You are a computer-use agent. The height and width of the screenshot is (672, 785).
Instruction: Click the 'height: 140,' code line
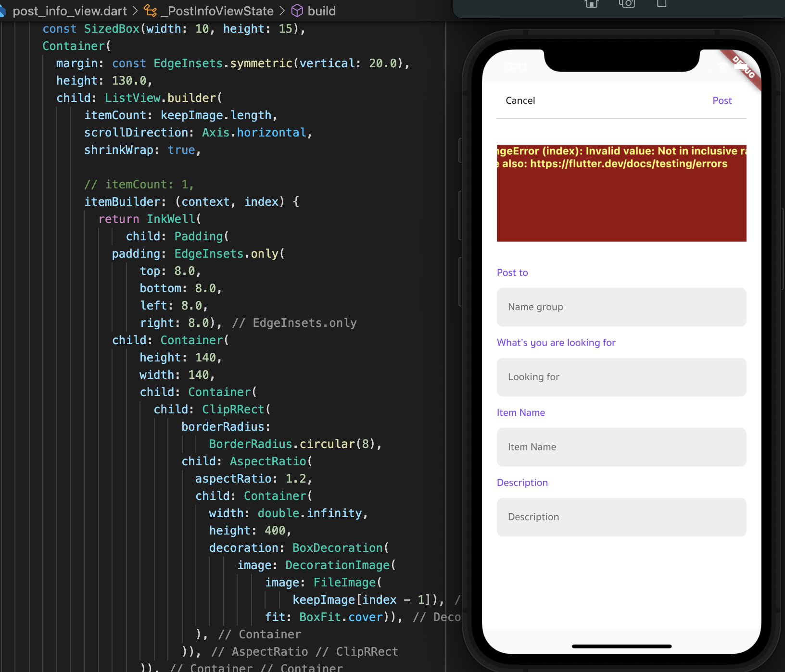click(x=181, y=358)
